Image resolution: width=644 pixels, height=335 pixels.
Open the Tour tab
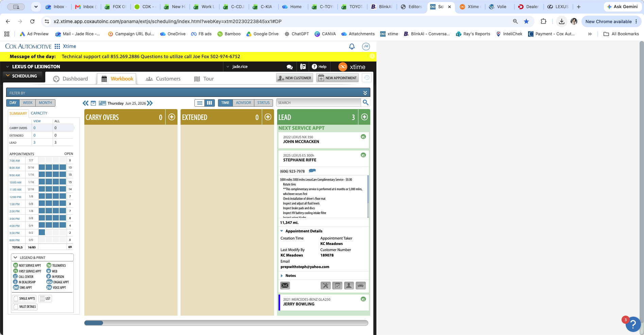(204, 78)
